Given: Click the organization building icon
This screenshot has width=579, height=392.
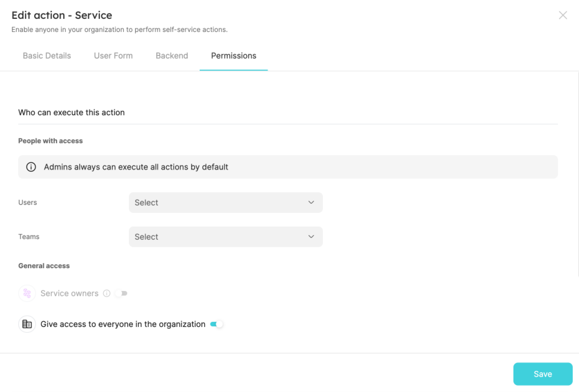Looking at the screenshot, I should pyautogui.click(x=27, y=324).
